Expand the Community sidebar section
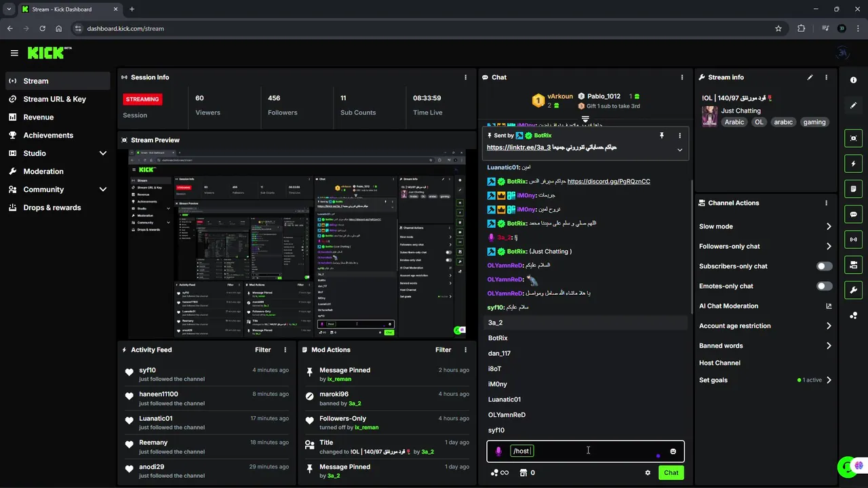The height and width of the screenshot is (488, 868). (x=103, y=190)
